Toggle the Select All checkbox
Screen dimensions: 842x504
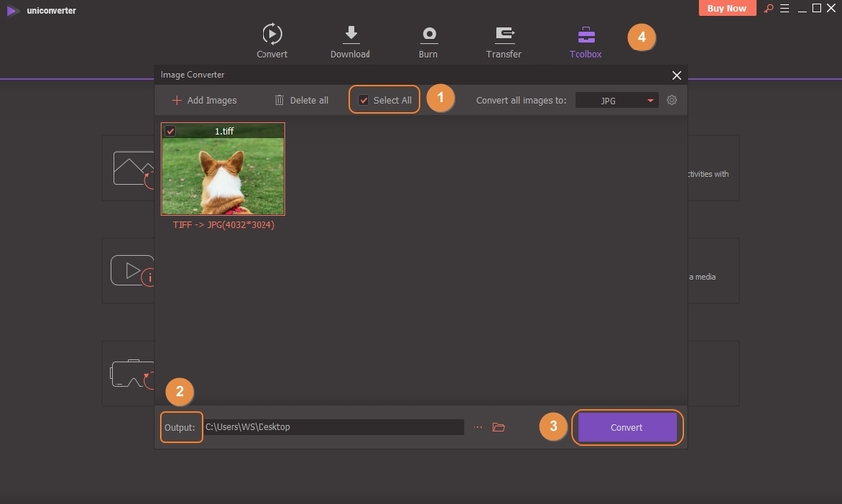tap(364, 100)
